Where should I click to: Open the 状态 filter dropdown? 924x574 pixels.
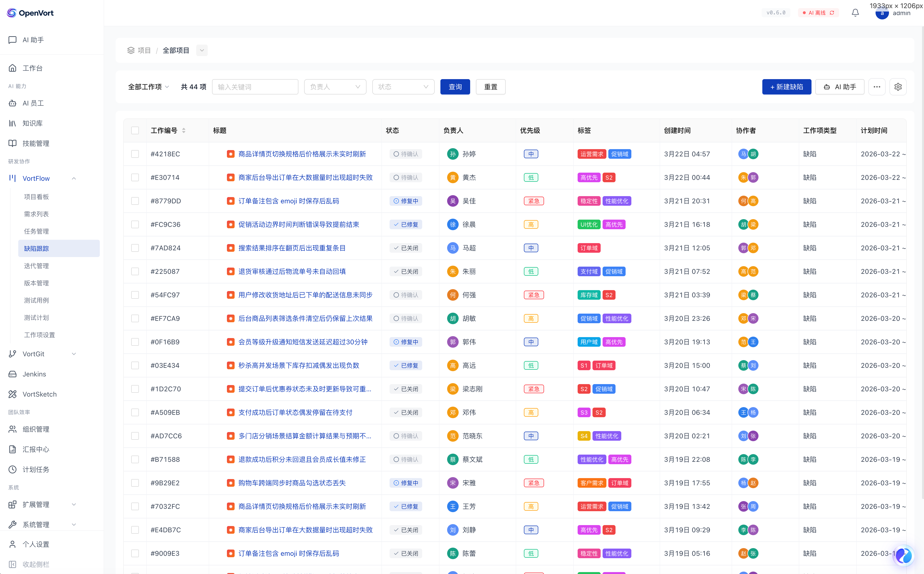pyautogui.click(x=403, y=87)
